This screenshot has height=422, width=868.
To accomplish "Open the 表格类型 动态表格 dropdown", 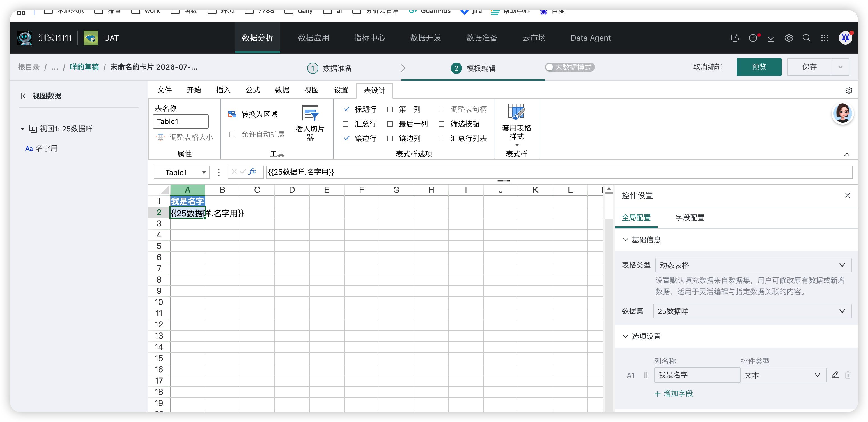I will coord(753,265).
